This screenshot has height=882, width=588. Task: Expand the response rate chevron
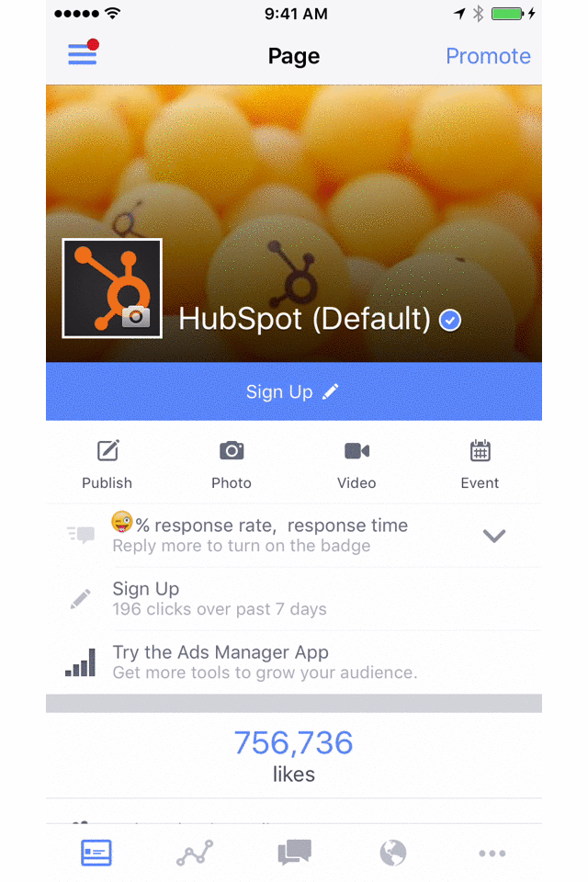[x=494, y=536]
